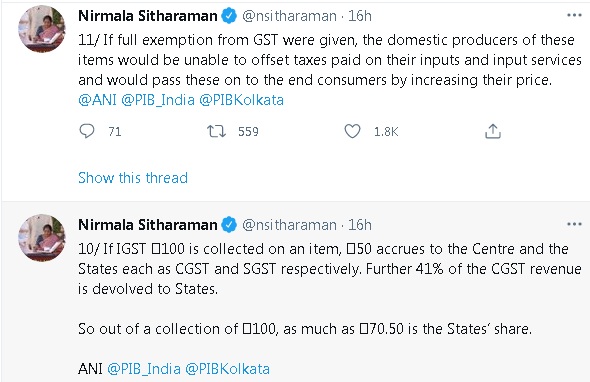Open Nirmala Sitharaman name on second tweet
The height and width of the screenshot is (382, 590).
148,225
